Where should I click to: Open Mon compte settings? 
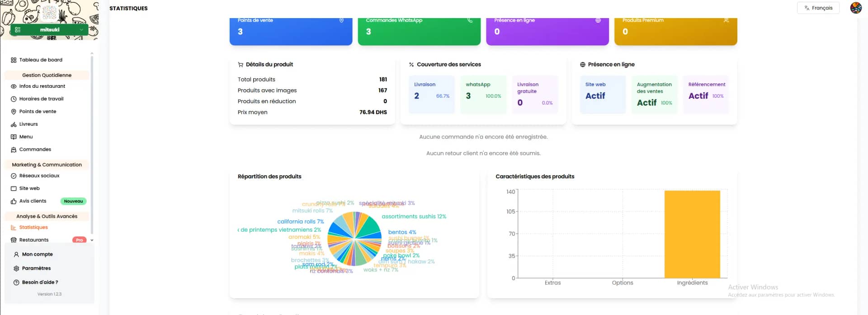[37, 254]
